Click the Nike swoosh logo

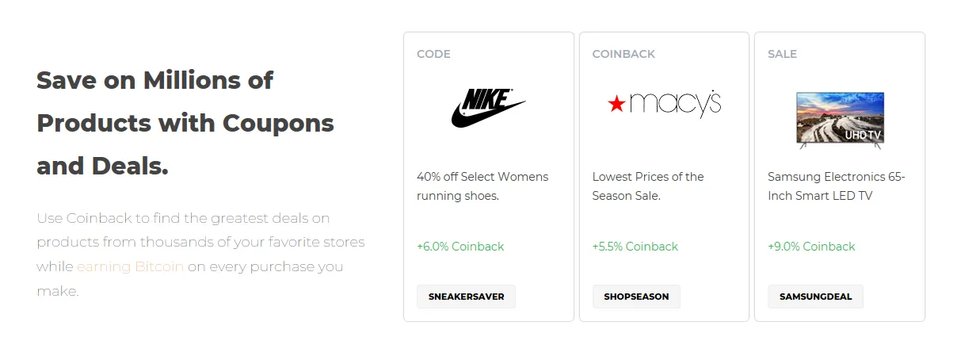pos(488,108)
